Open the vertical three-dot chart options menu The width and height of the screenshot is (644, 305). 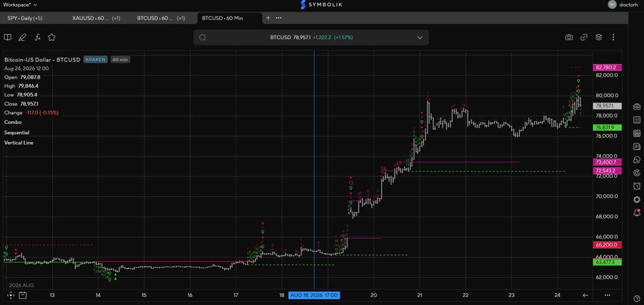pos(613,38)
